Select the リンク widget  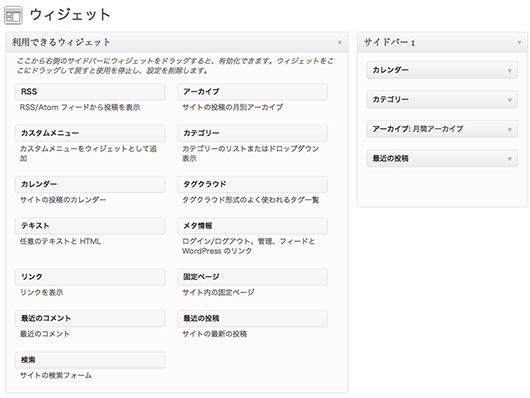[90, 277]
